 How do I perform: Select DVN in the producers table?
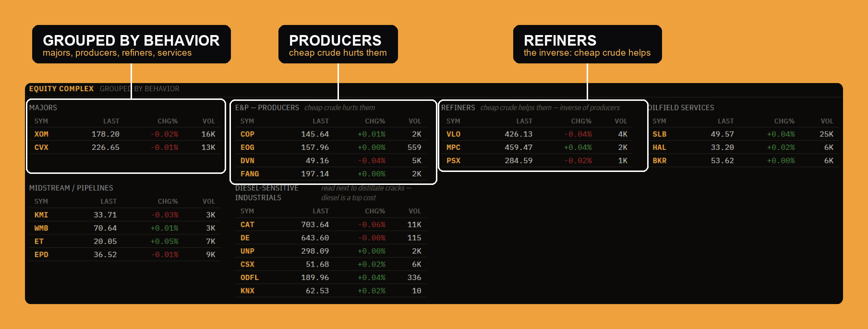(x=247, y=161)
